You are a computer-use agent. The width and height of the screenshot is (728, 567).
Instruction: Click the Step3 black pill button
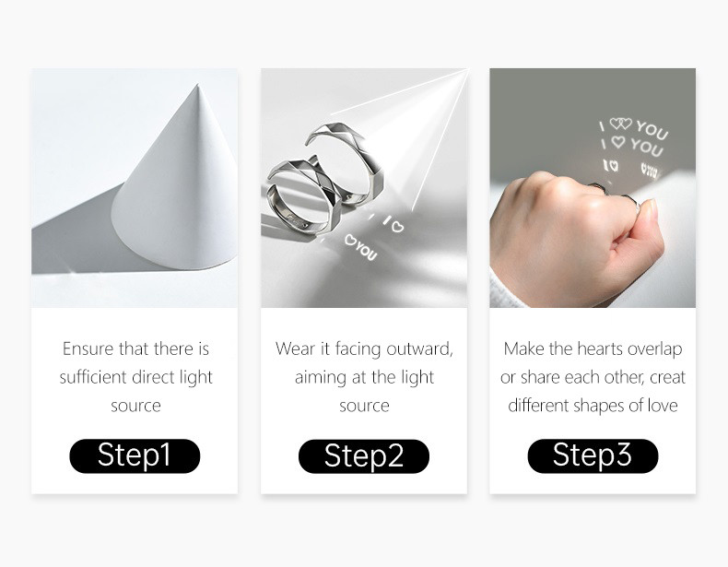coord(593,455)
